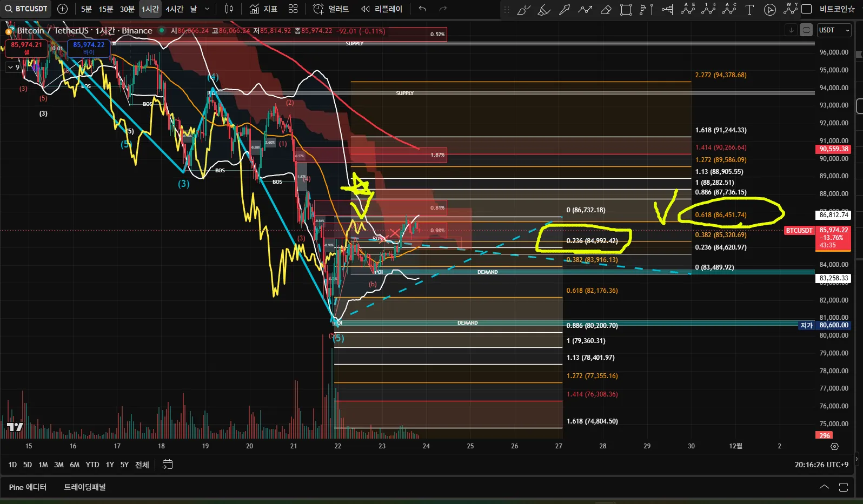Click the undo arrow
Image resolution: width=863 pixels, height=504 pixels.
(x=422, y=9)
